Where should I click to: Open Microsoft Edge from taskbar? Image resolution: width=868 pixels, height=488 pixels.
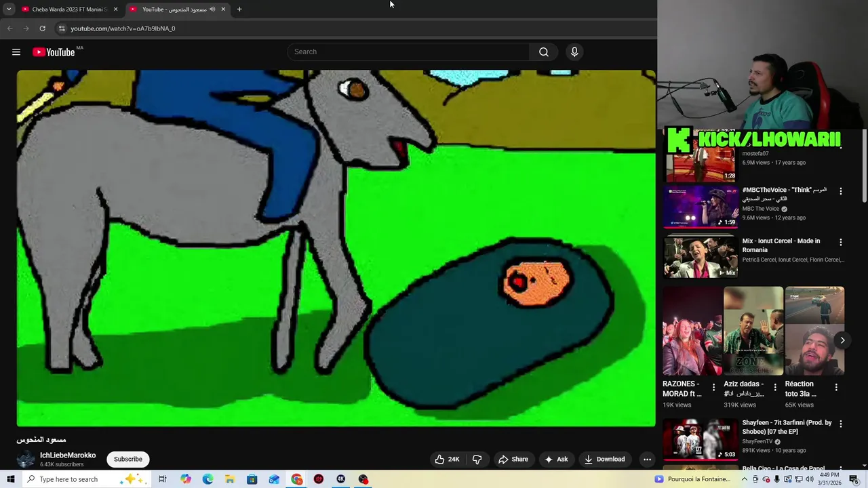208,479
